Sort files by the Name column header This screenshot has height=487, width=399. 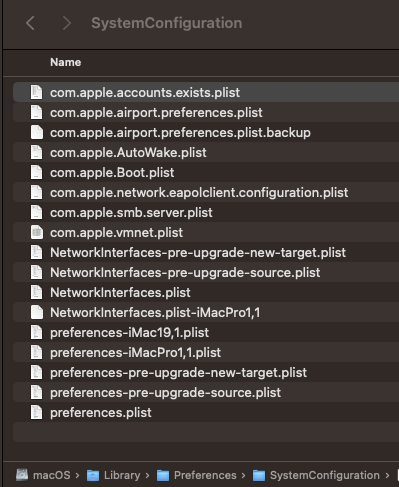coord(66,62)
